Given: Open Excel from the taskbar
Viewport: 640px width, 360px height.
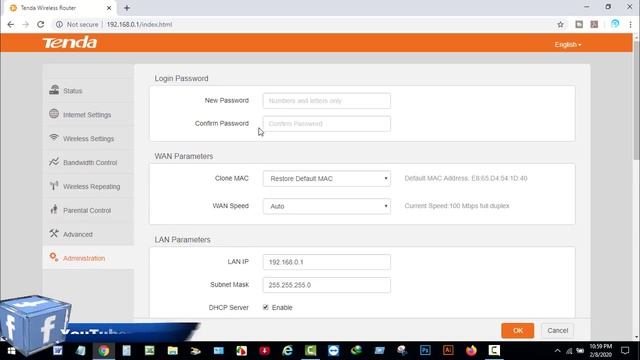Looking at the screenshot, I should (149, 351).
